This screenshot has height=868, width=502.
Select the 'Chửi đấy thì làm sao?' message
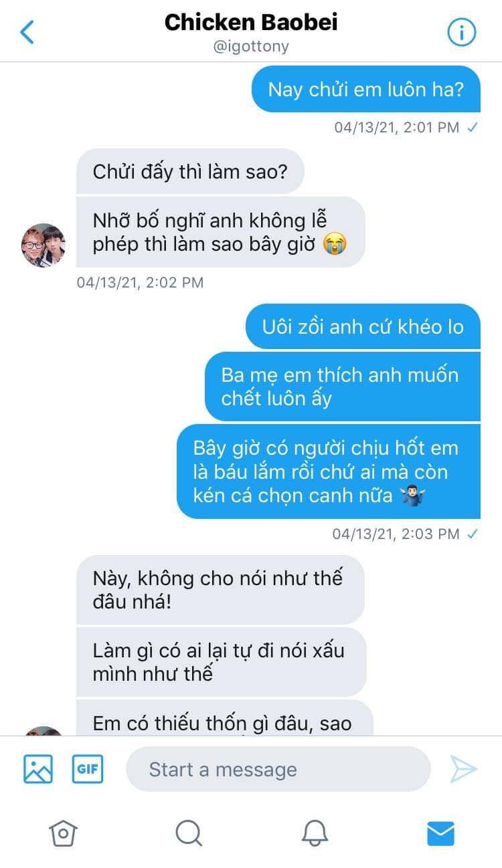pyautogui.click(x=190, y=172)
